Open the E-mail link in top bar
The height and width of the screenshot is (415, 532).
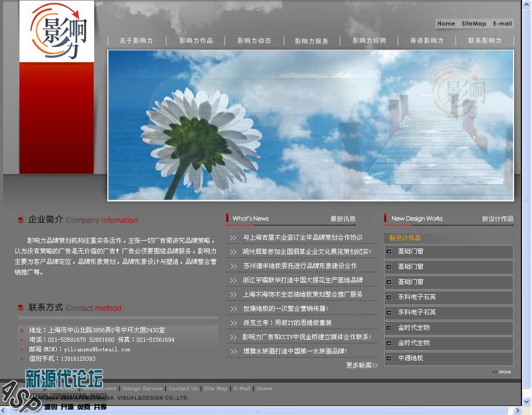point(502,23)
